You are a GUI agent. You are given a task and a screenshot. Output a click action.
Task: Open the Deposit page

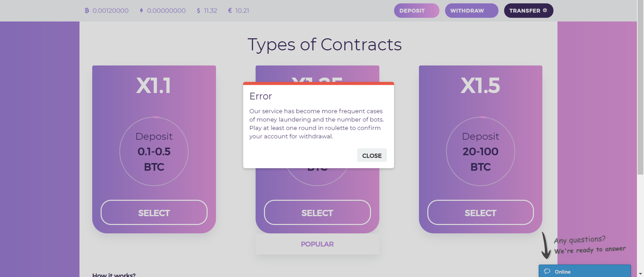(417, 11)
